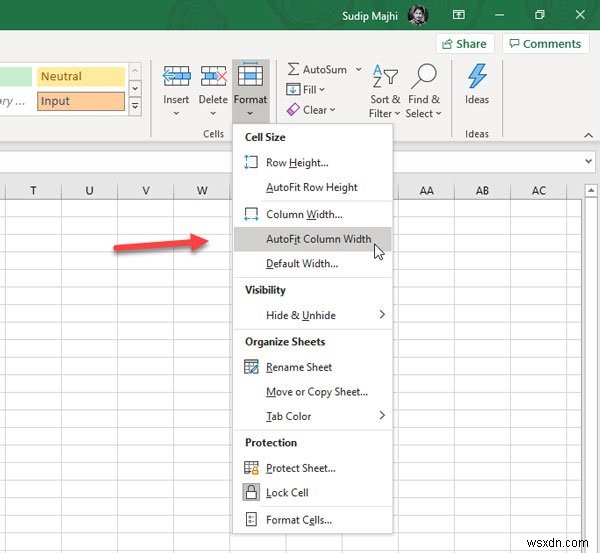Choose Move or Copy Sheet
Screen dimensions: 600x553
click(x=313, y=392)
